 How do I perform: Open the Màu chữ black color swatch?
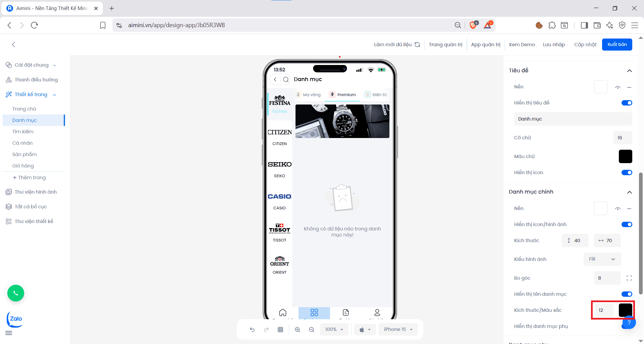pos(625,156)
